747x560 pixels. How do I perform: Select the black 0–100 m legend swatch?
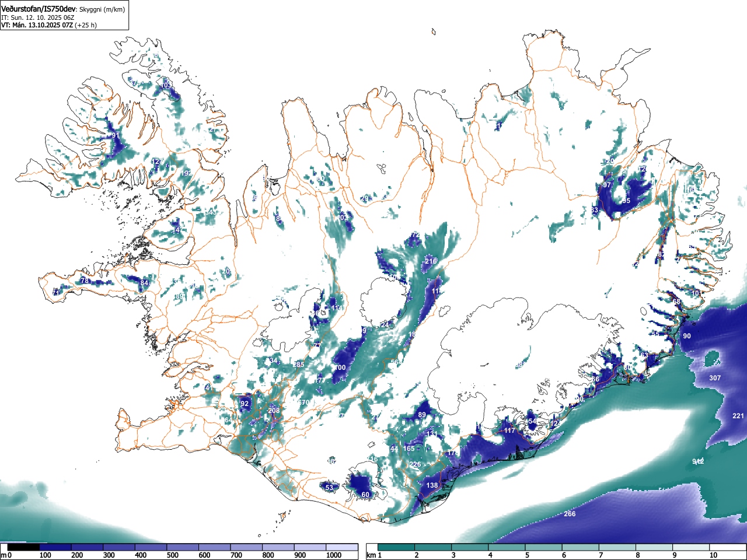(x=23, y=547)
